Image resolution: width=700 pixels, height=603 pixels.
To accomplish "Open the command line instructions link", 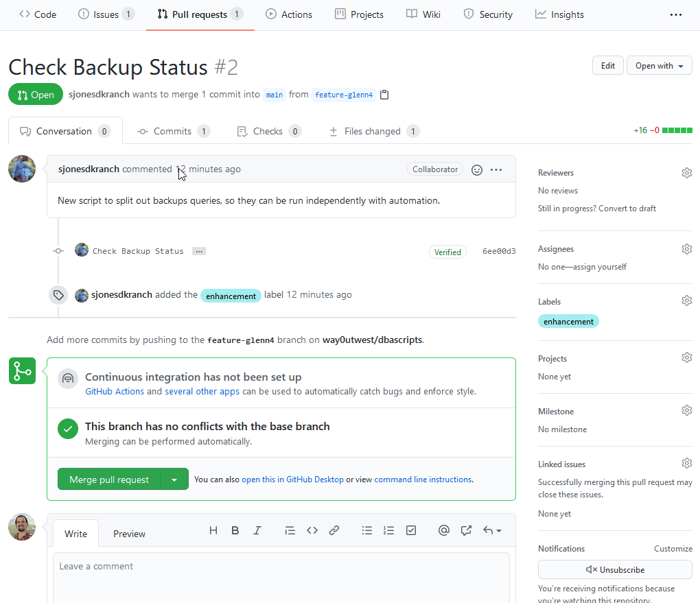I will click(x=423, y=480).
